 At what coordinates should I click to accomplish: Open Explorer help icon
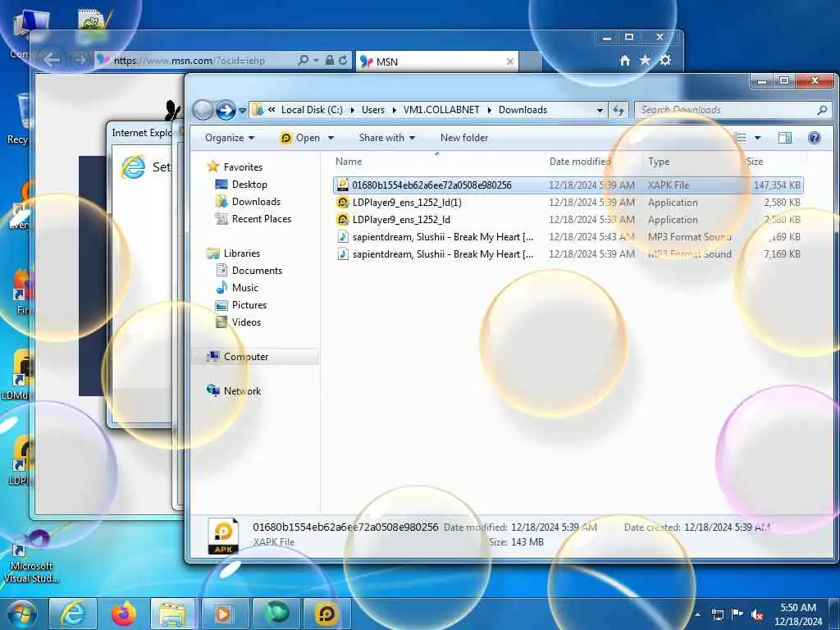click(x=815, y=138)
